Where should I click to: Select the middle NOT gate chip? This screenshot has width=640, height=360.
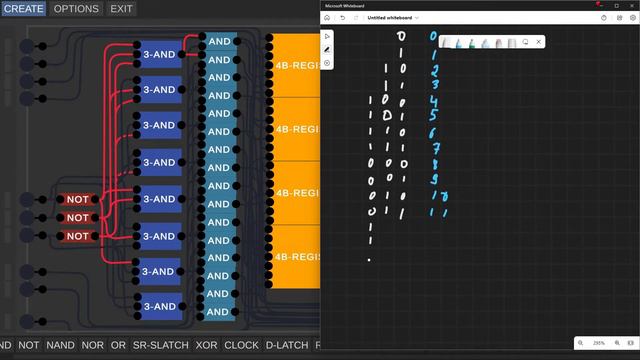[x=78, y=218]
